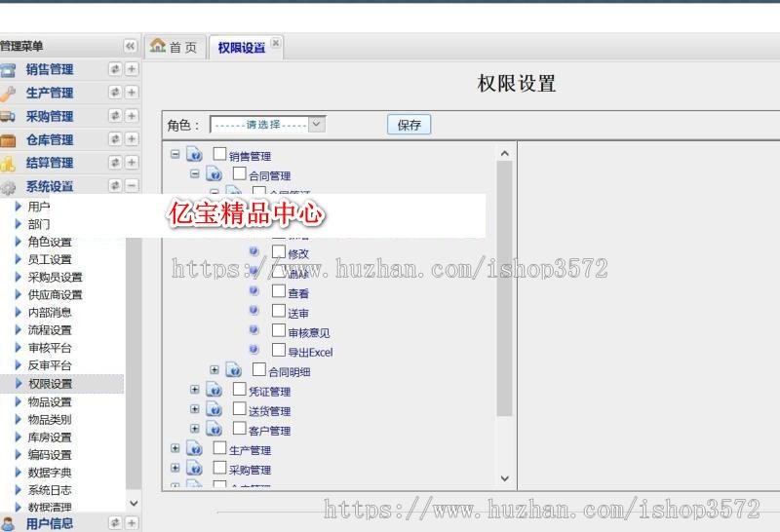Check the 合同管理 tree checkbox
This screenshot has height=532, width=780.
pyautogui.click(x=239, y=173)
